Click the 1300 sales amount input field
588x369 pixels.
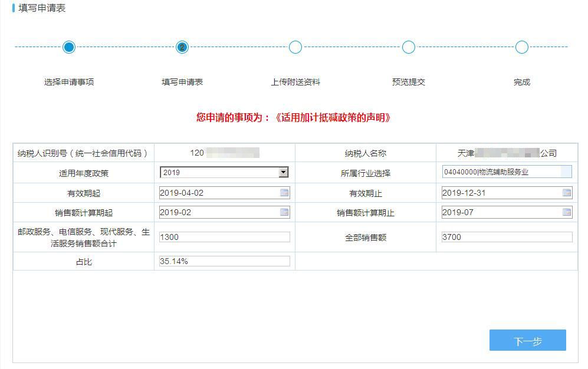223,237
